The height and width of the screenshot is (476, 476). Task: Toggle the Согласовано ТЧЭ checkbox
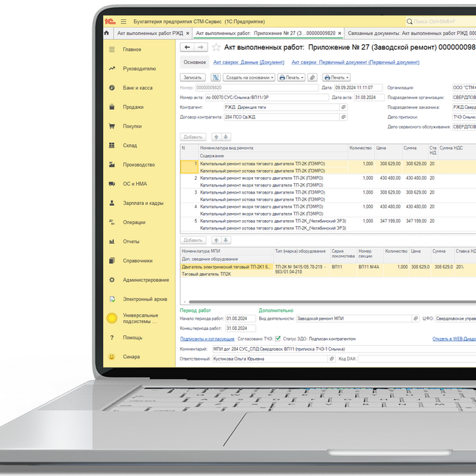[278, 338]
